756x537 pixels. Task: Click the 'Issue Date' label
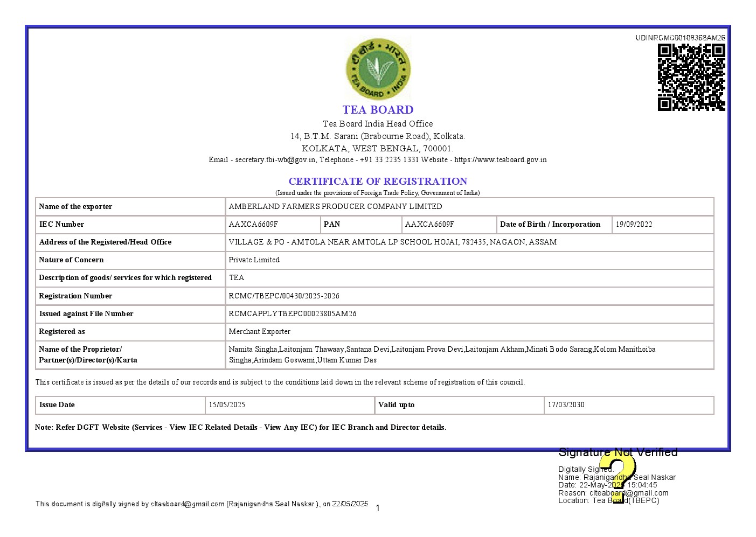pyautogui.click(x=57, y=405)
